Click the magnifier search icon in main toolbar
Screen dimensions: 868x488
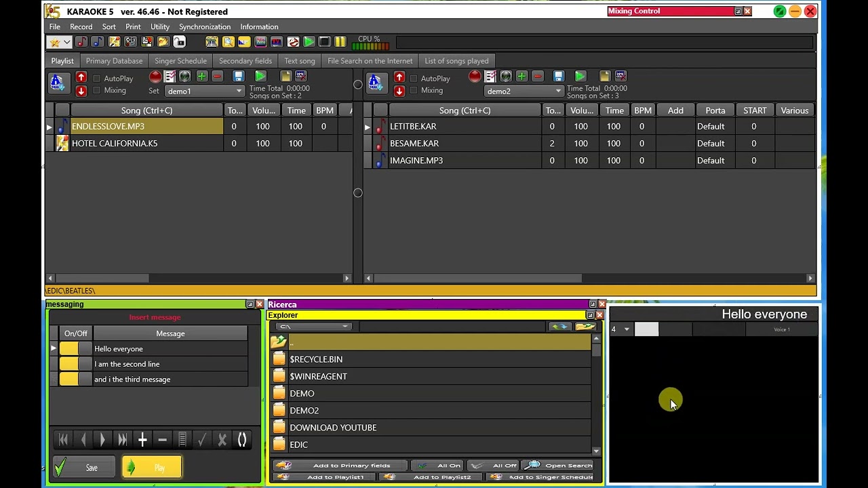click(x=228, y=42)
